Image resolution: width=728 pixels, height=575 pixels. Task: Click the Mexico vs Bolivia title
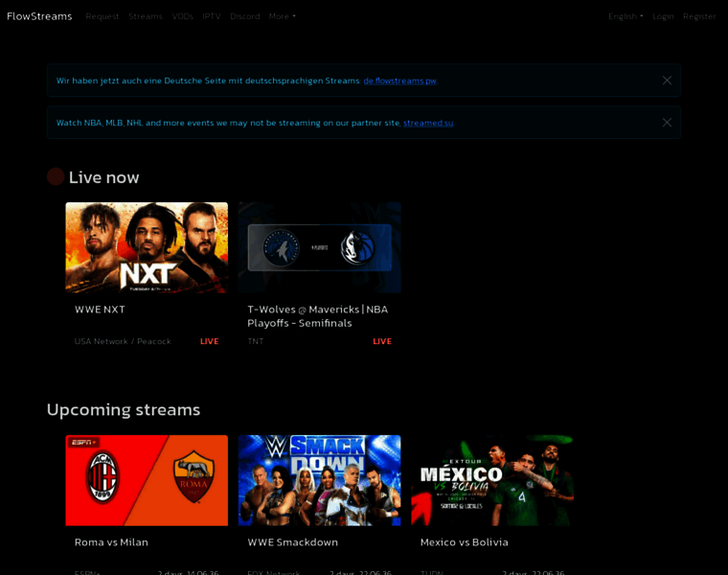tap(465, 542)
